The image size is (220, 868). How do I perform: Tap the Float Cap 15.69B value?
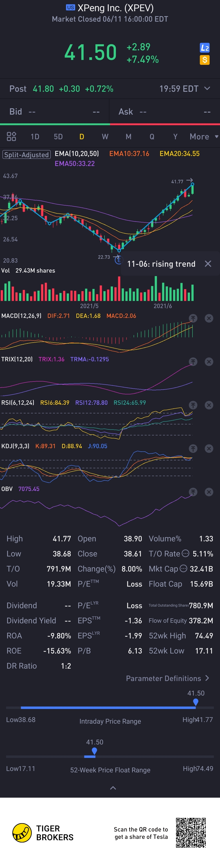coord(201,584)
